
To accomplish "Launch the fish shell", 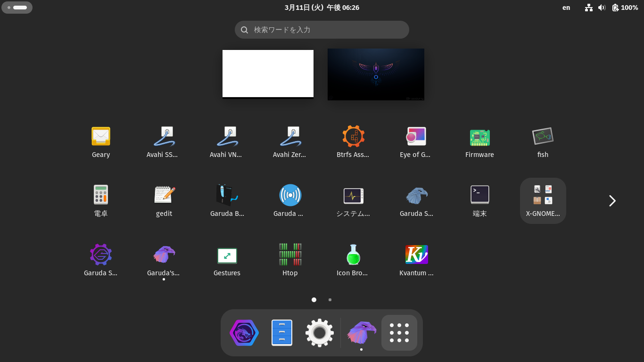I will (x=543, y=142).
